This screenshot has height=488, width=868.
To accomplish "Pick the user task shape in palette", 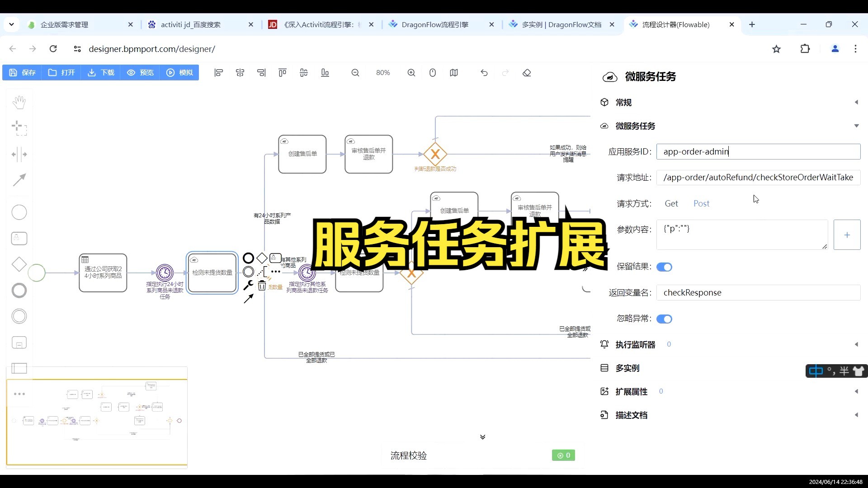I will [19, 239].
